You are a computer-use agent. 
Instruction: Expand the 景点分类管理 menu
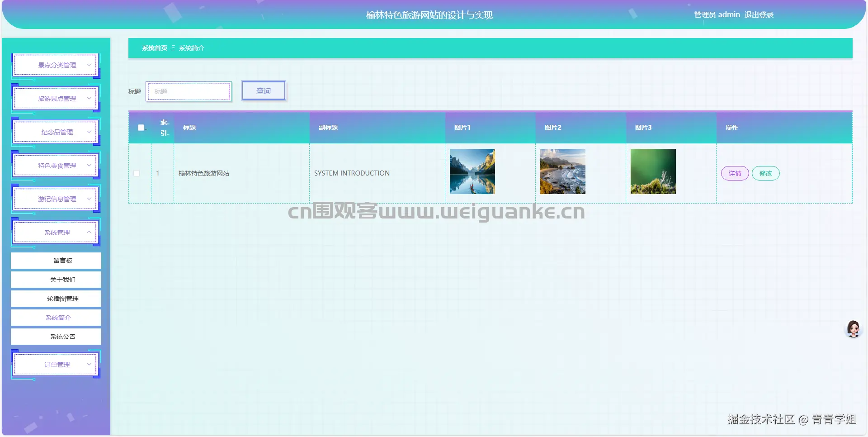56,65
